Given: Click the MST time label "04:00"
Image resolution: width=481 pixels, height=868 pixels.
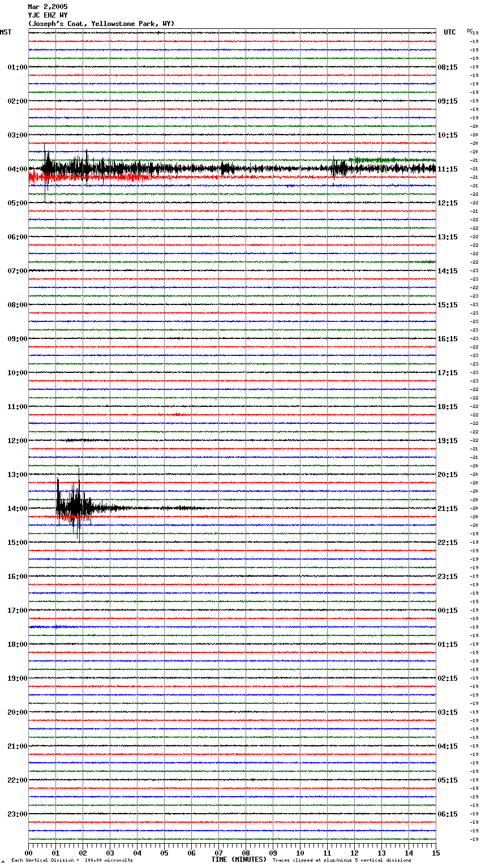Looking at the screenshot, I should (18, 169).
